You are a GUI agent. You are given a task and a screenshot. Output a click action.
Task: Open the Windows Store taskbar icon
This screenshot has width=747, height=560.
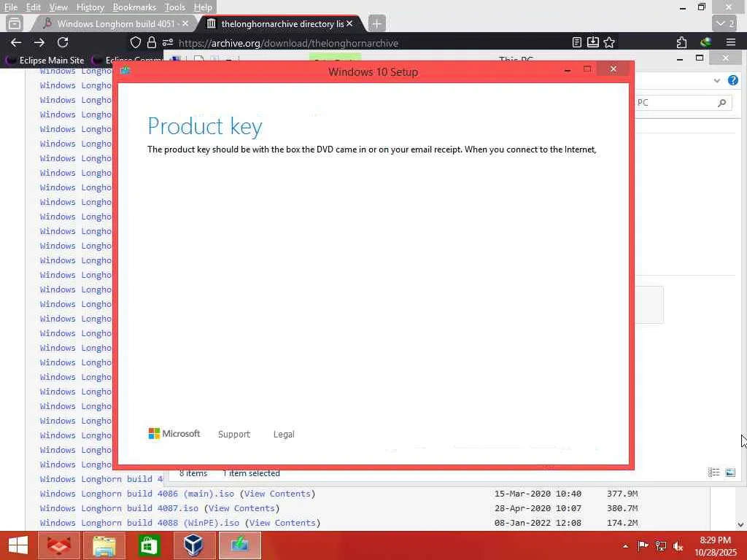[149, 545]
